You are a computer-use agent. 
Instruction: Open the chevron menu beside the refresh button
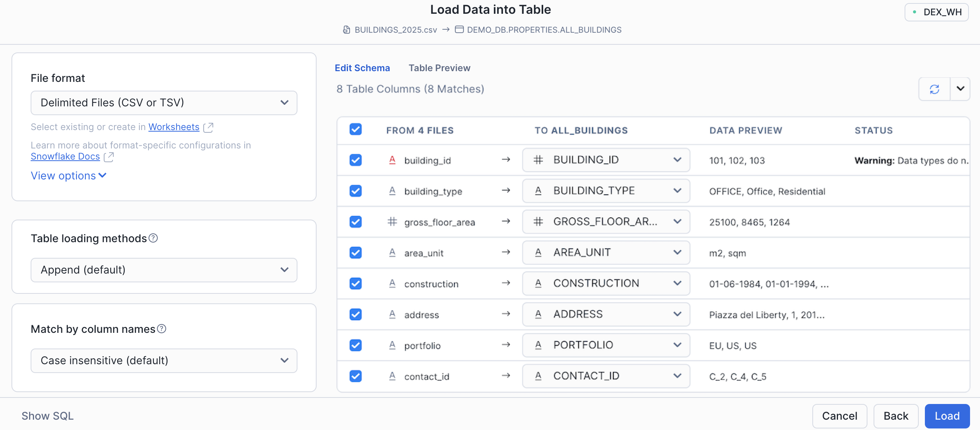tap(960, 89)
